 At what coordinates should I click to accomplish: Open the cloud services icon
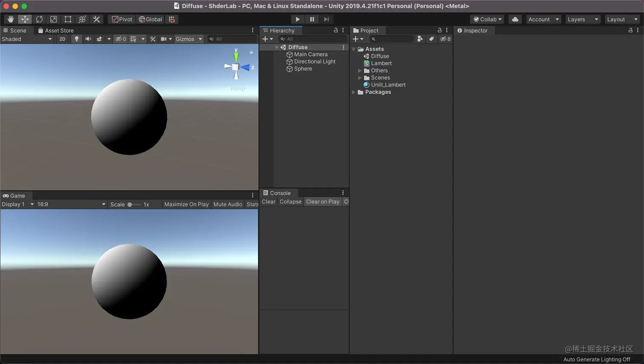pos(515,19)
